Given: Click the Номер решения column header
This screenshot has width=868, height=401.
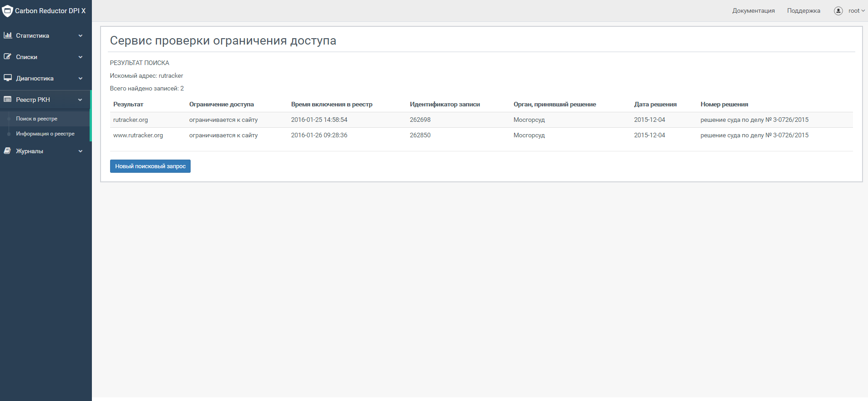Looking at the screenshot, I should click(x=724, y=104).
